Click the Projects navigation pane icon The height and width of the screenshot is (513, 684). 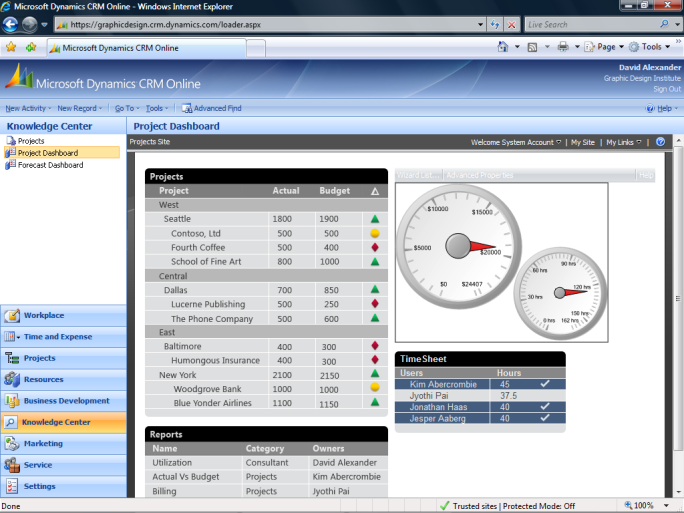coord(12,358)
